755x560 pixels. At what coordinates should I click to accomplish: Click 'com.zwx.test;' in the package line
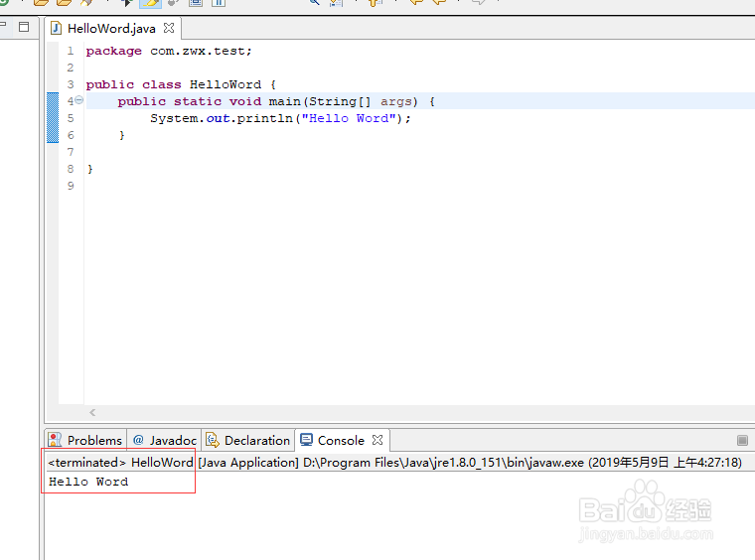(201, 51)
